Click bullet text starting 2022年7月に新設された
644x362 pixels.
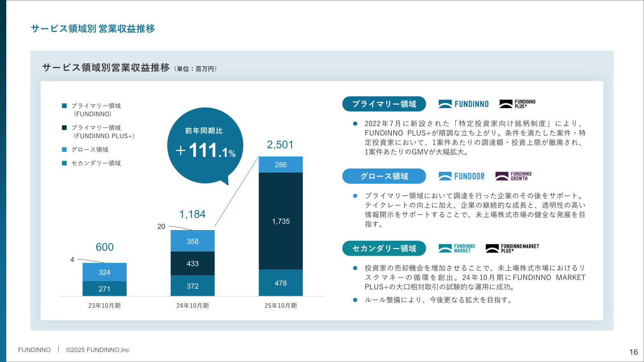click(x=475, y=138)
